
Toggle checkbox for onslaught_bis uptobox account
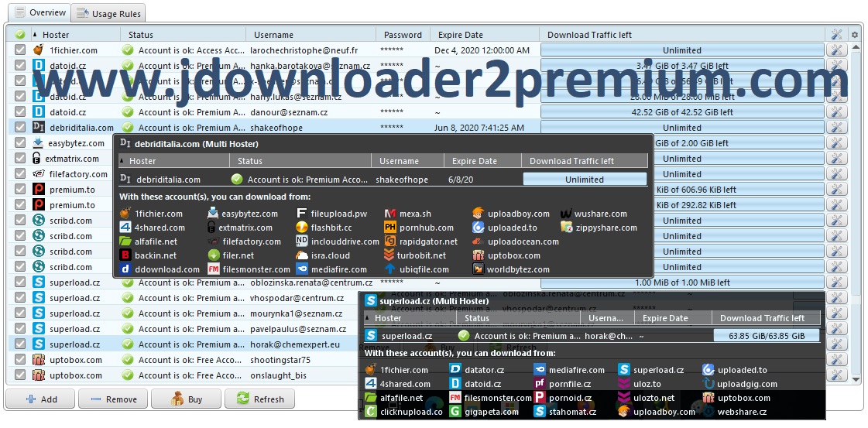pyautogui.click(x=20, y=375)
